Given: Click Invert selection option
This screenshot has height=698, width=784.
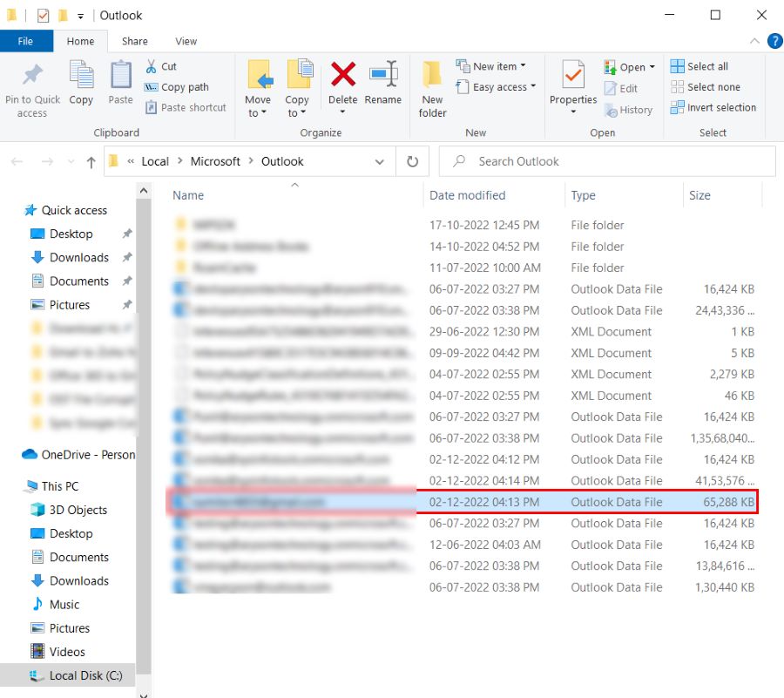Looking at the screenshot, I should pyautogui.click(x=713, y=108).
